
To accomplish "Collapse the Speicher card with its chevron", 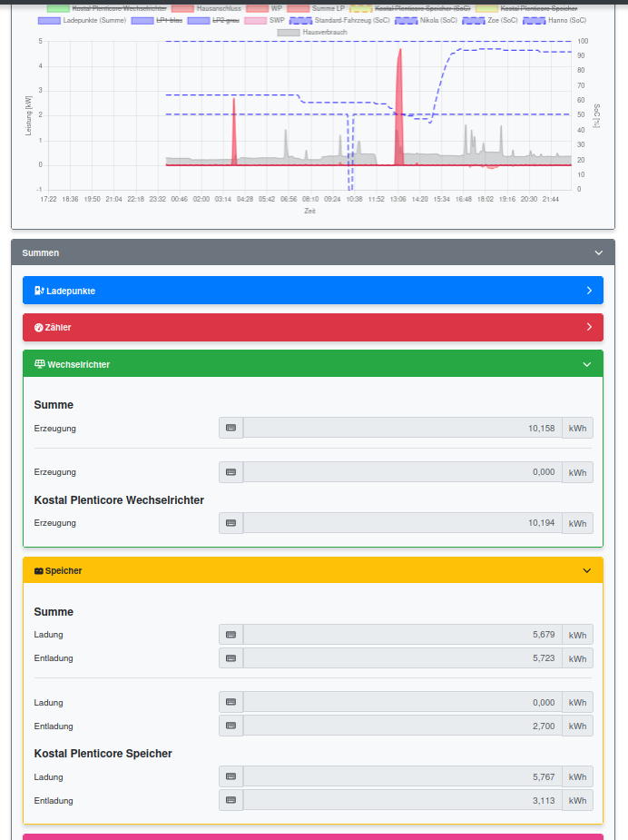I will pos(587,571).
